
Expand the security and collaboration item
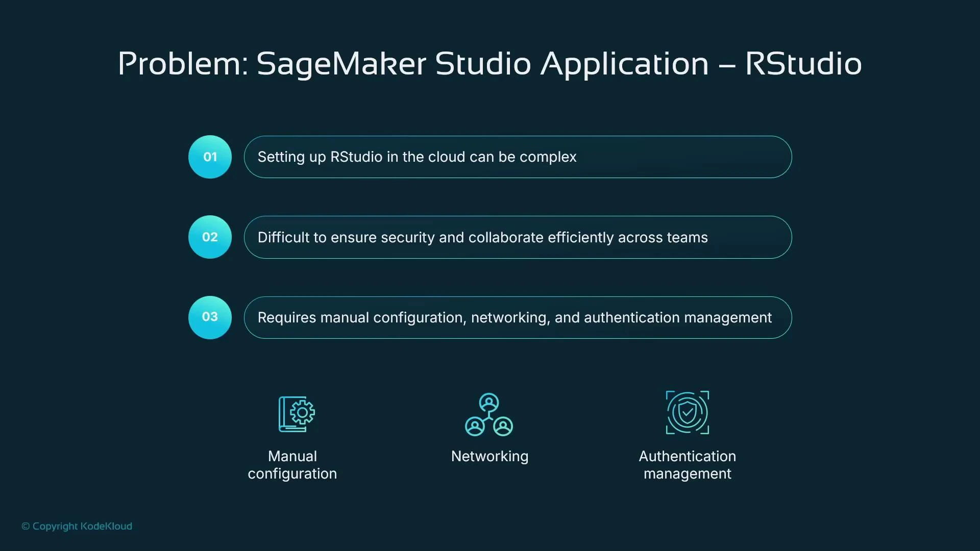tap(518, 237)
